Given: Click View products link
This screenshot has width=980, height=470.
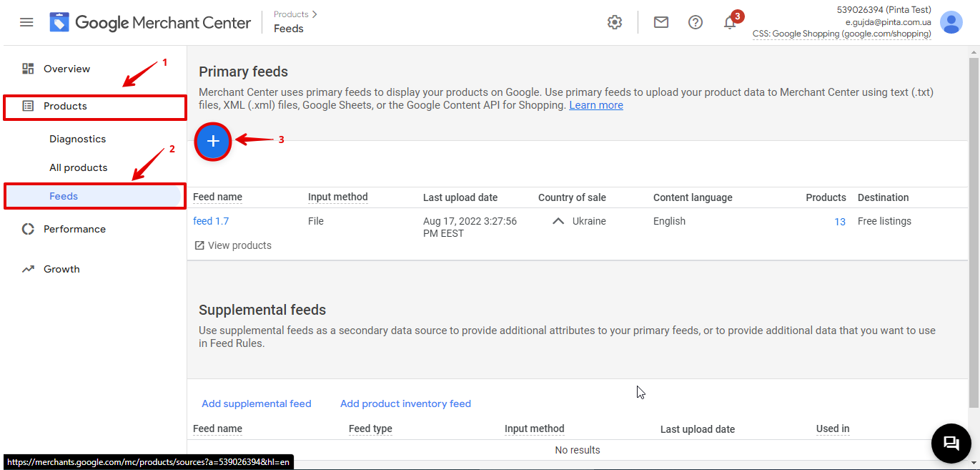Looking at the screenshot, I should pos(239,245).
